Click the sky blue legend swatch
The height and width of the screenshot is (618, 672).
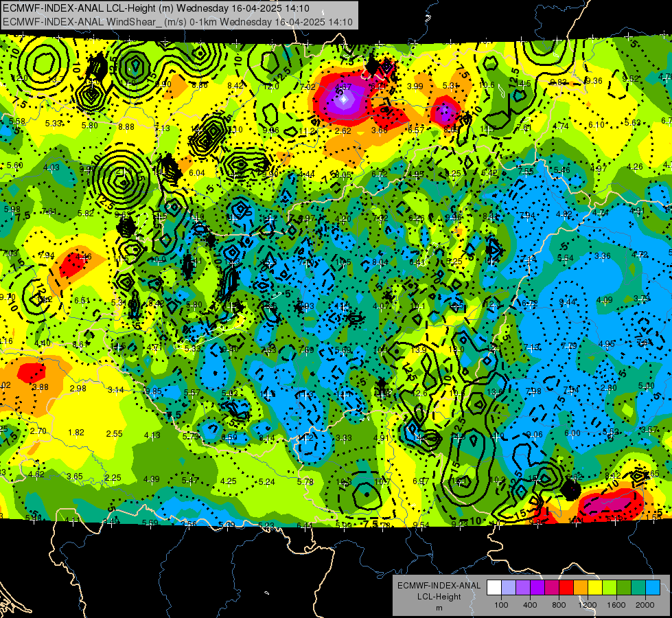[653, 588]
